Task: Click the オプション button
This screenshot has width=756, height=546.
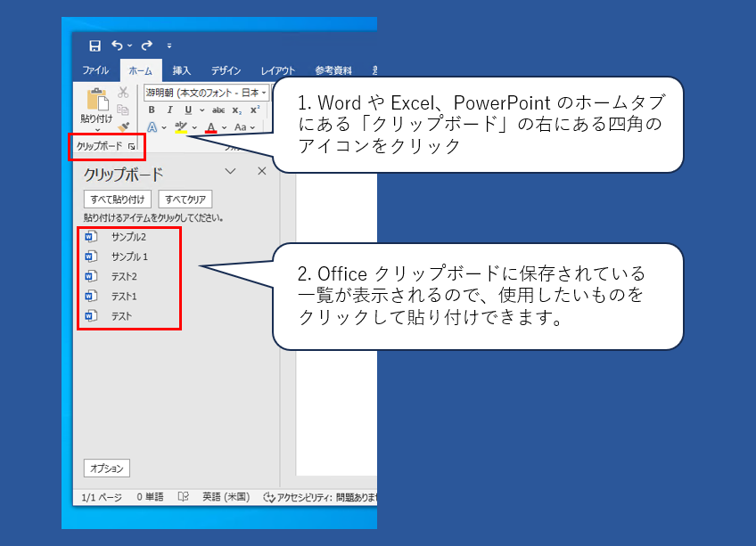Action: (x=107, y=468)
